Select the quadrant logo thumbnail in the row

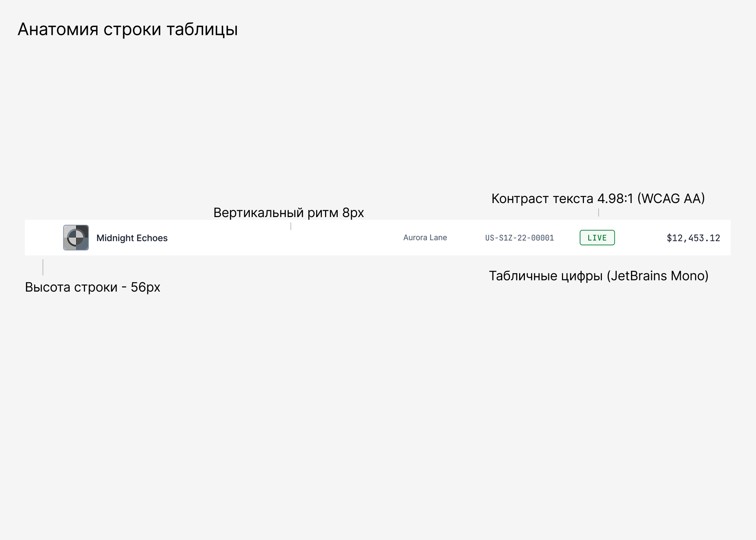coord(76,238)
